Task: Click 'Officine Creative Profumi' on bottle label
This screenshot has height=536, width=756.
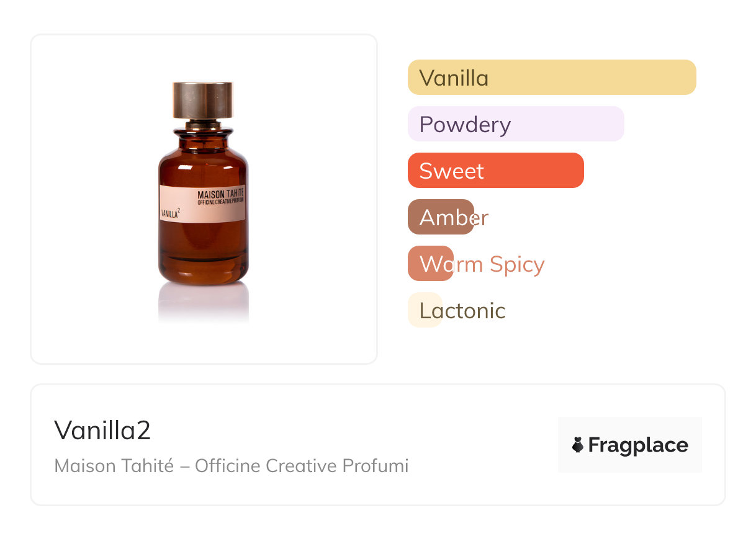Action: click(220, 202)
